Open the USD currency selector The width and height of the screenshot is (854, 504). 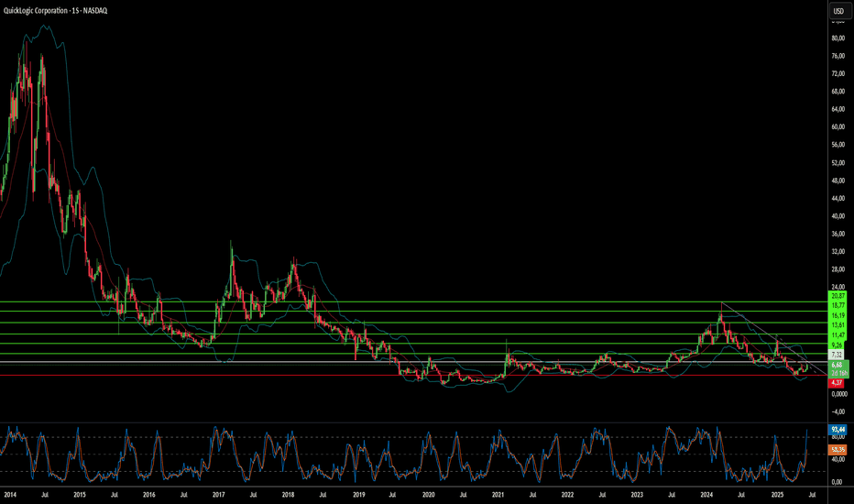point(838,11)
